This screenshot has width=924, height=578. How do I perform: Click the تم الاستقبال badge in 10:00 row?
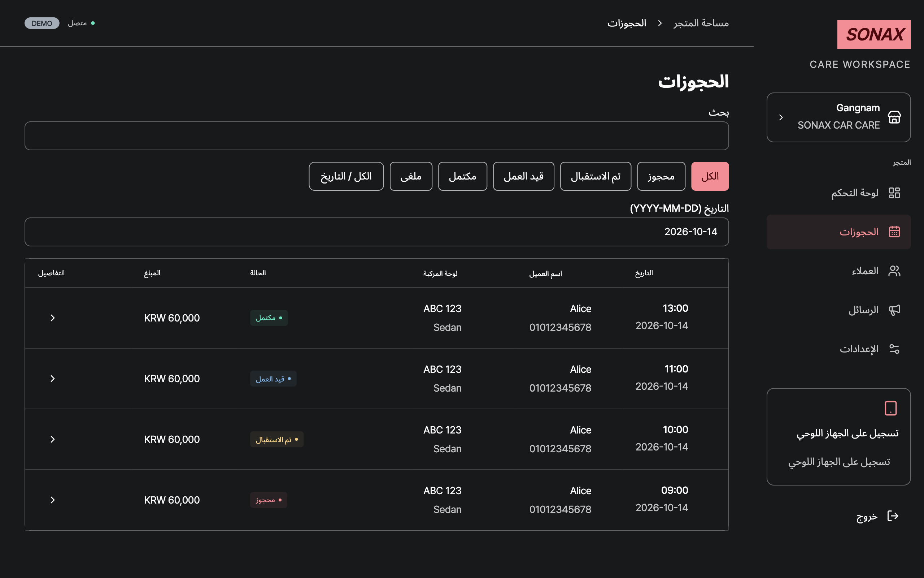[x=277, y=439]
